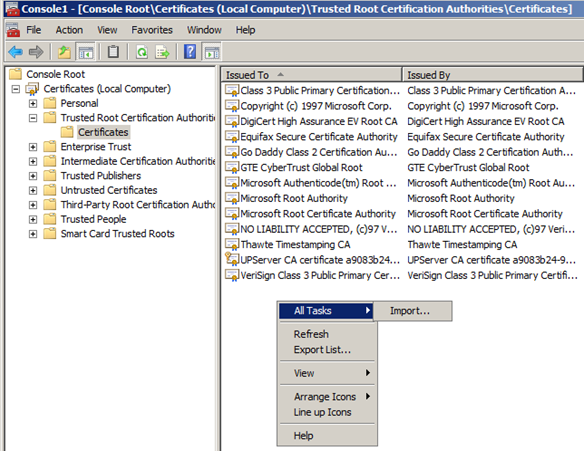This screenshot has height=453, width=584.
Task: Open the File menu
Action: (34, 30)
